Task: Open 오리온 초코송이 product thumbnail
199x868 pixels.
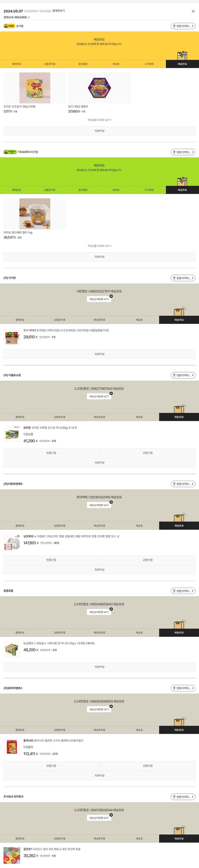Action: click(34, 88)
